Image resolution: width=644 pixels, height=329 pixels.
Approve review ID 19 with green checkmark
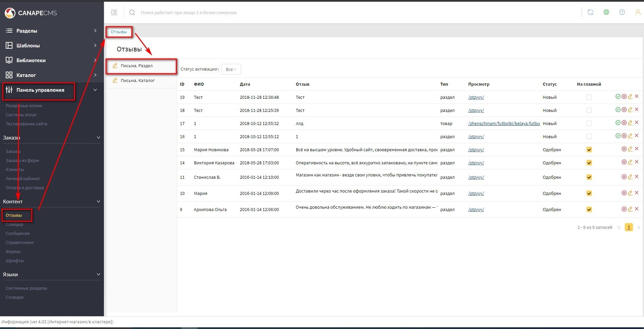coord(618,97)
